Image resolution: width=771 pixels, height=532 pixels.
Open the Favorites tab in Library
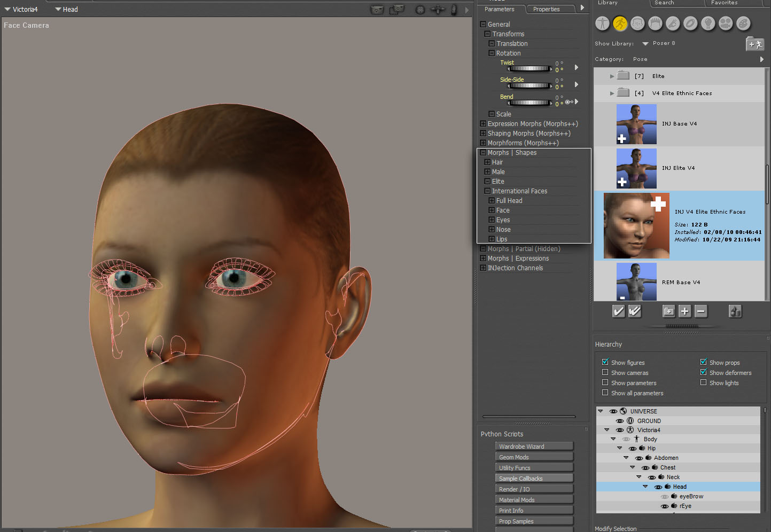(x=724, y=3)
